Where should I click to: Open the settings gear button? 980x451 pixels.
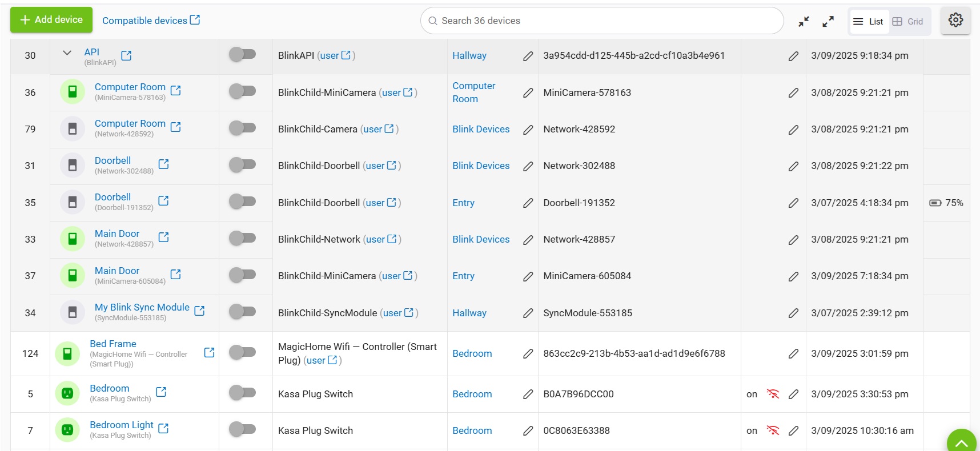point(955,21)
